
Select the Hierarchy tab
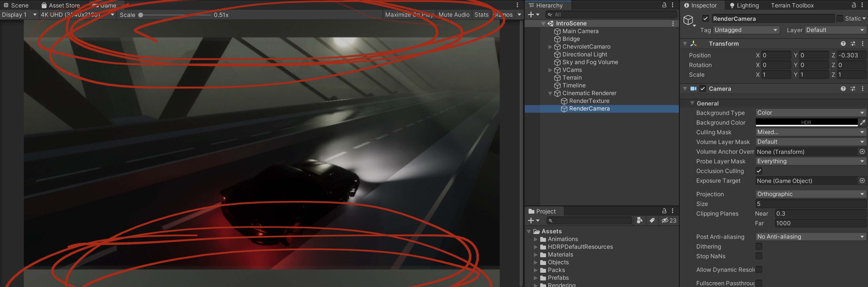[546, 5]
